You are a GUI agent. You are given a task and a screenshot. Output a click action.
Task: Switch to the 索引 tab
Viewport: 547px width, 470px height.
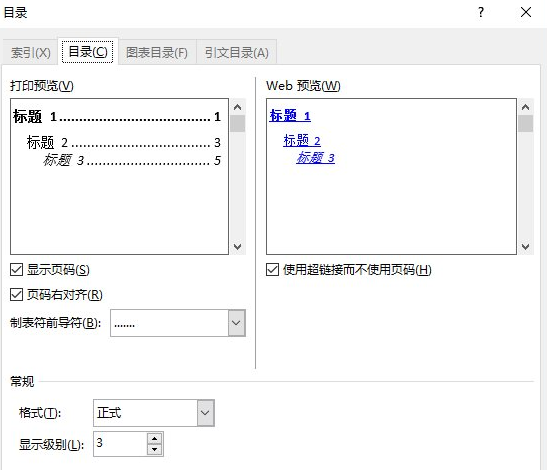click(31, 53)
